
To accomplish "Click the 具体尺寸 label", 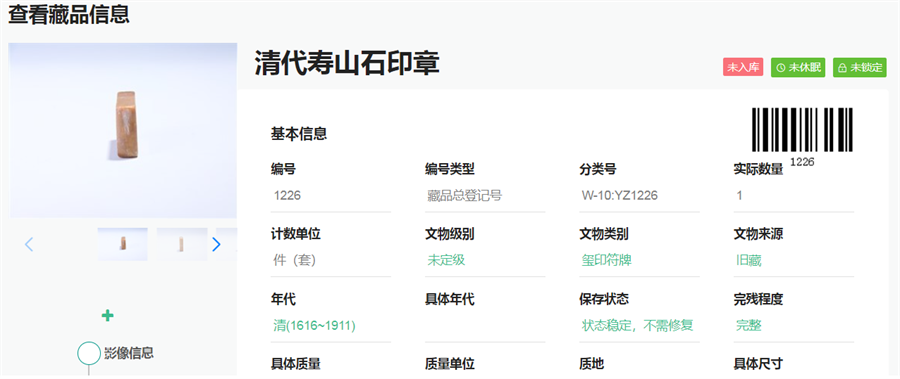I will tap(758, 363).
